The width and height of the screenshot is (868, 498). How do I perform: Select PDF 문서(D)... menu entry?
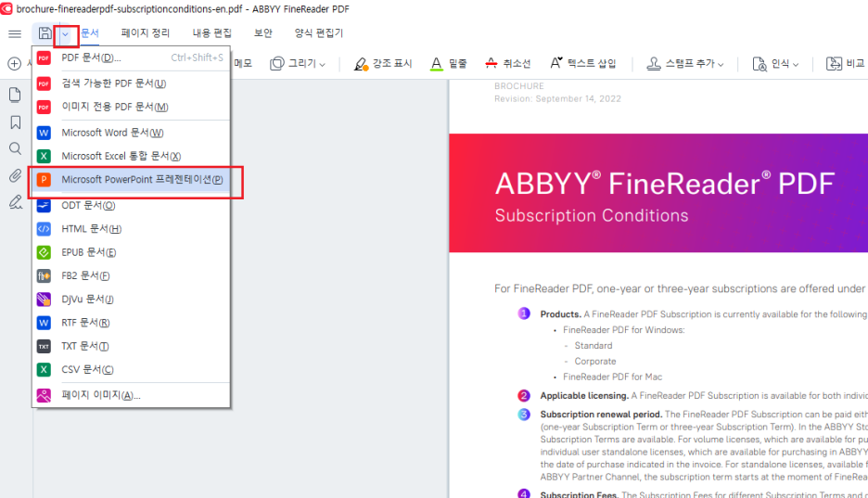tap(131, 57)
